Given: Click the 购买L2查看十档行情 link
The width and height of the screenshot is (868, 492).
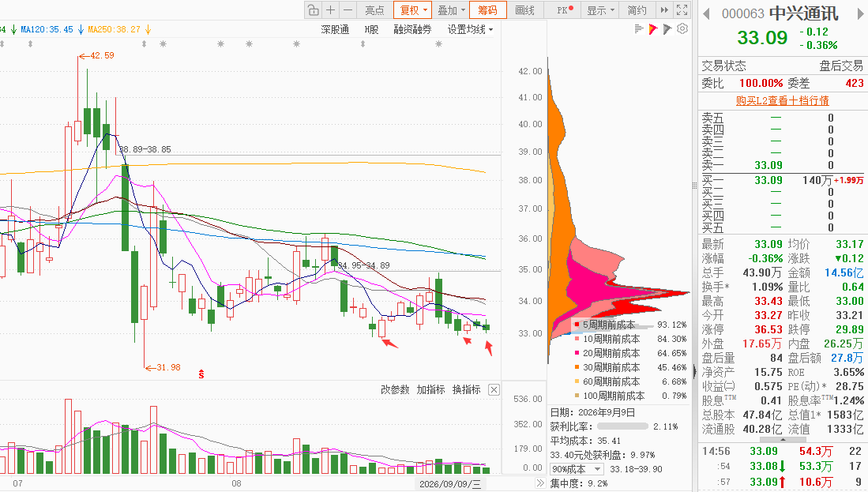Looking at the screenshot, I should [x=782, y=100].
